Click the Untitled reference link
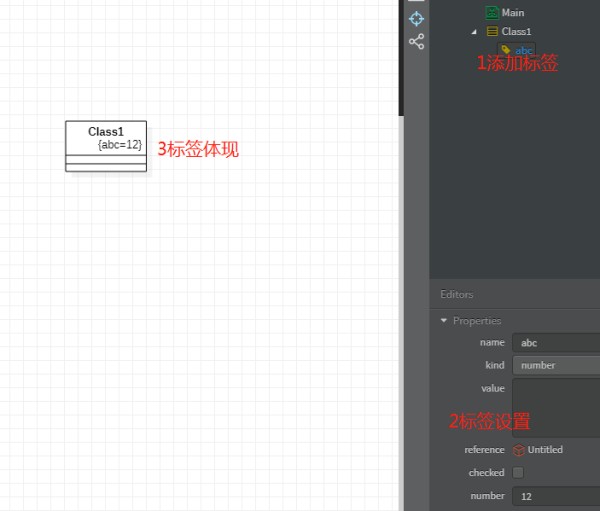 [545, 449]
